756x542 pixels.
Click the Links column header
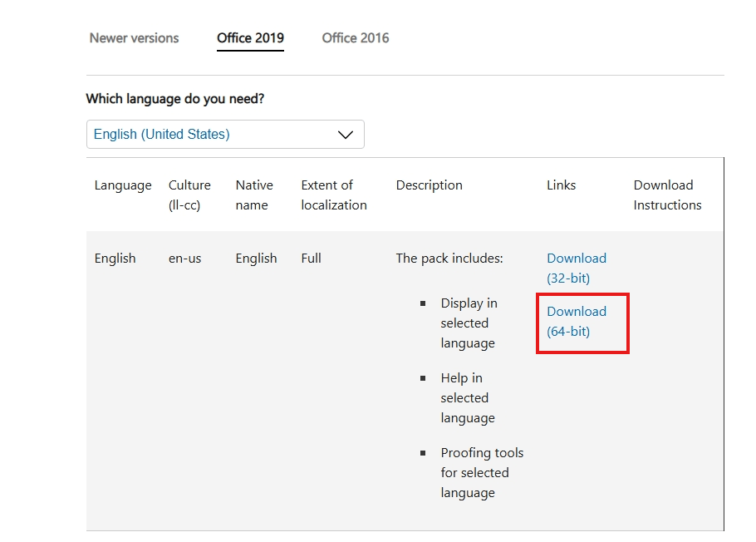pos(562,185)
